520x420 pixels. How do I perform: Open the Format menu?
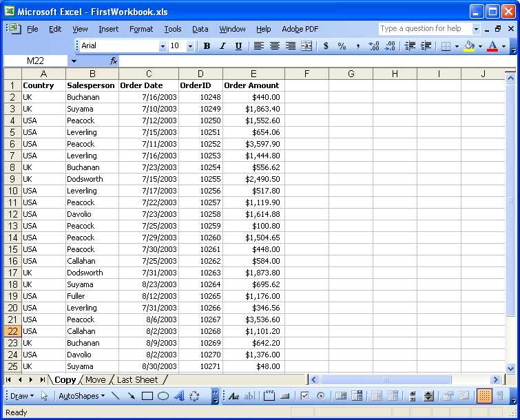pyautogui.click(x=141, y=29)
